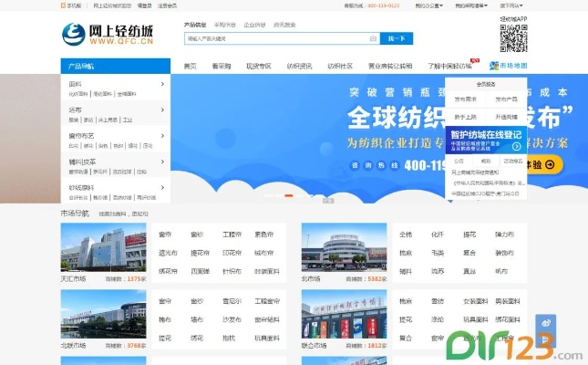This screenshot has width=588, height=365.
Task: Click 女装面料 in 联合市场 list
Action: point(476,301)
